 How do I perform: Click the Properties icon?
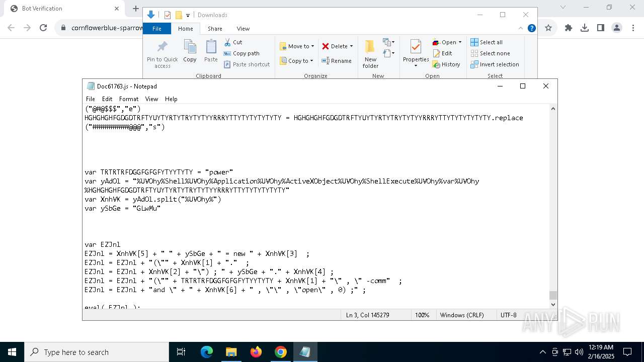(x=416, y=47)
